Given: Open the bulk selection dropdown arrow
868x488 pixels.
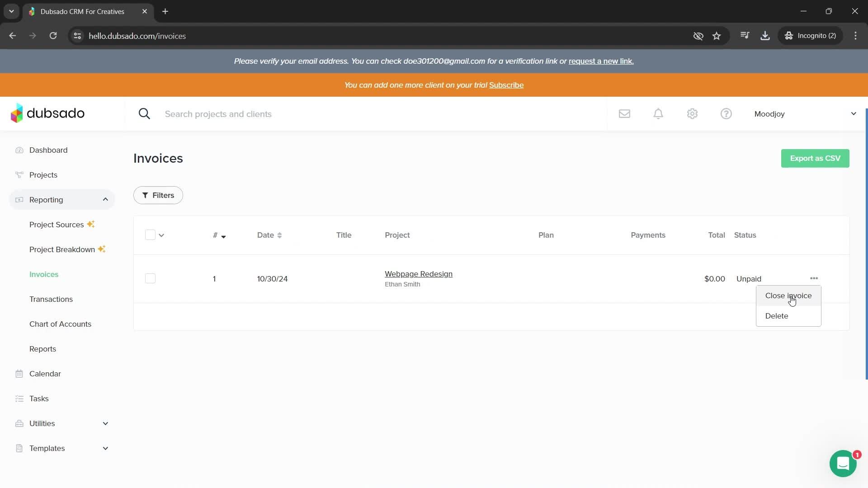Looking at the screenshot, I should coord(161,235).
